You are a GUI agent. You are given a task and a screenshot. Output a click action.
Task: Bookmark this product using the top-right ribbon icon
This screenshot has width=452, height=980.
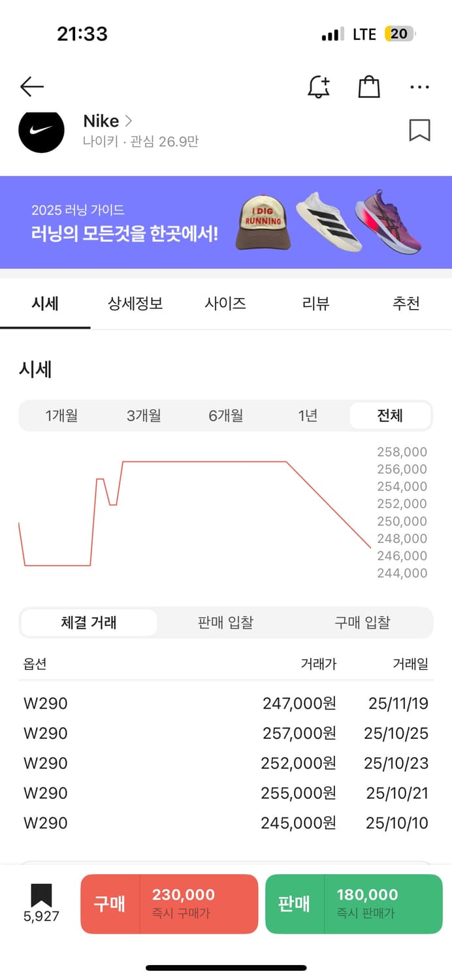420,131
